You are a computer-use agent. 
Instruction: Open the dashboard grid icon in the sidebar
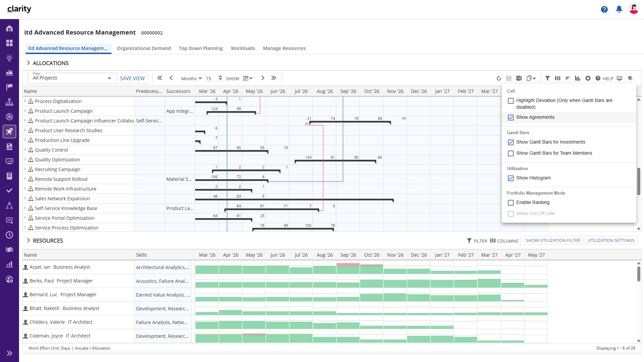[x=9, y=43]
